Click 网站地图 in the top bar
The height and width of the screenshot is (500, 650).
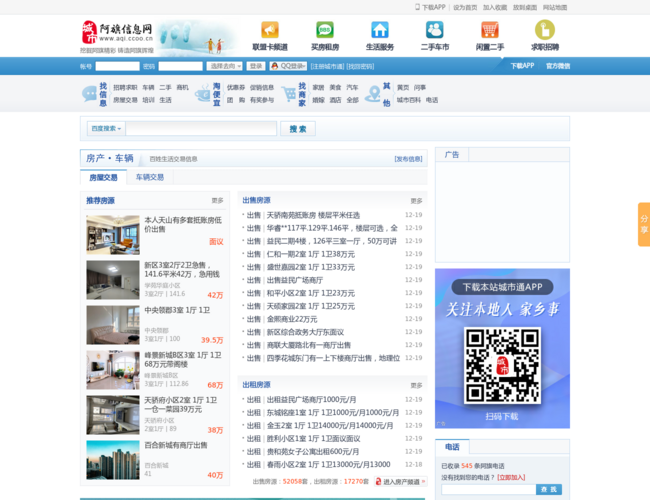[555, 7]
